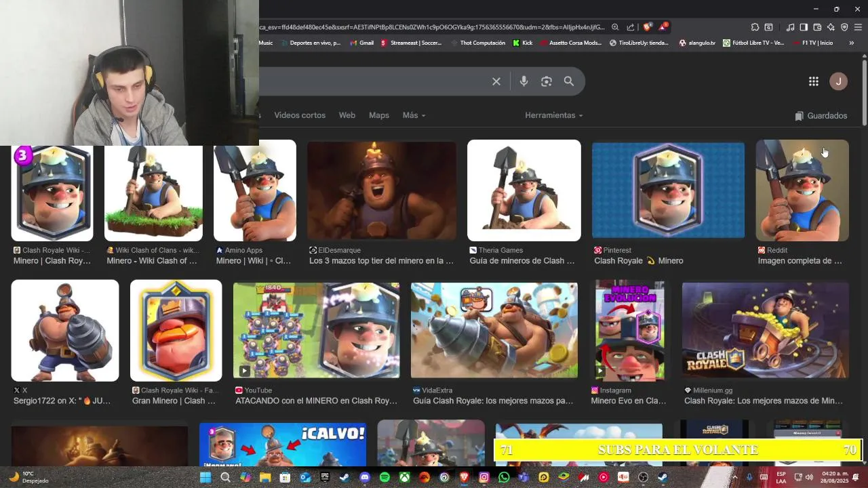Toggle the browser sidebar panel
This screenshot has width=868, height=488.
pyautogui.click(x=804, y=27)
